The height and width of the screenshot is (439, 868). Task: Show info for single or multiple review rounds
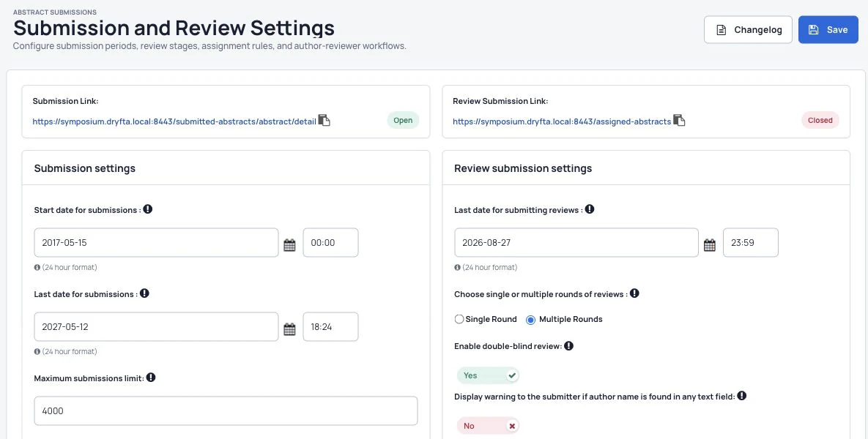(634, 293)
